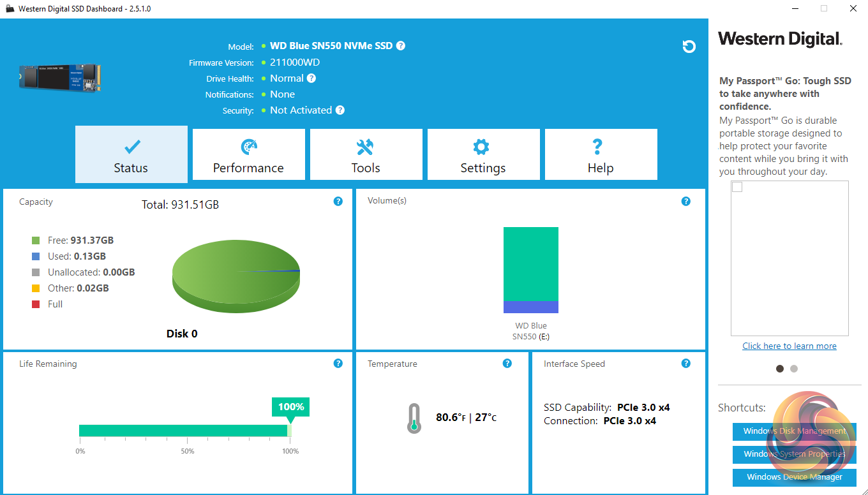Click the broken ad image placeholder

pyautogui.click(x=789, y=258)
